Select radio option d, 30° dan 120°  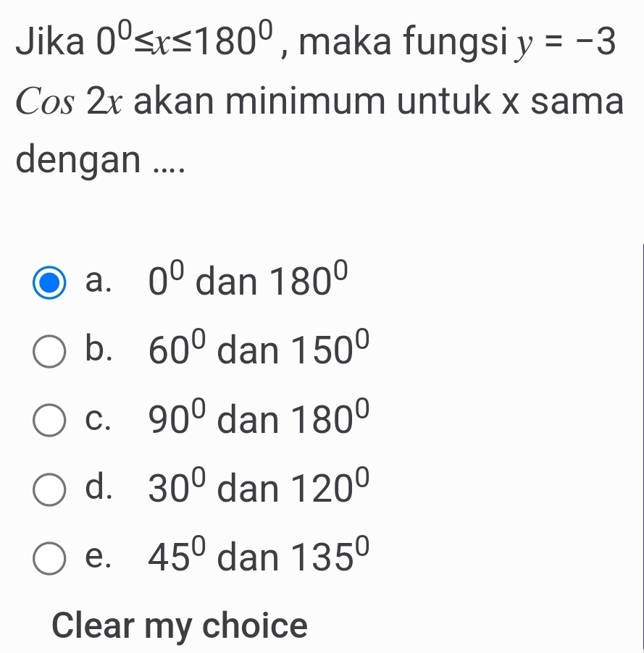48,489
